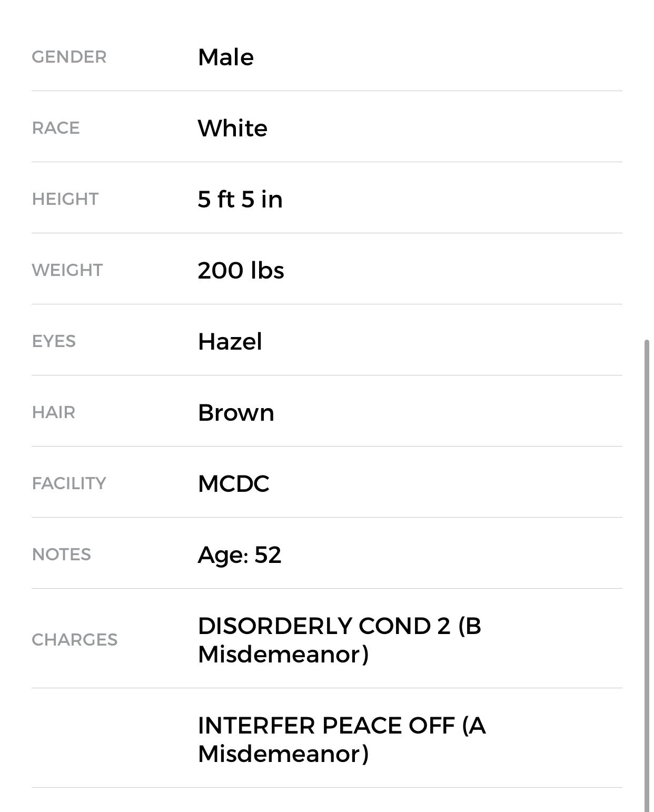Click the HEIGHT field label
The image size is (654, 812).
(65, 199)
